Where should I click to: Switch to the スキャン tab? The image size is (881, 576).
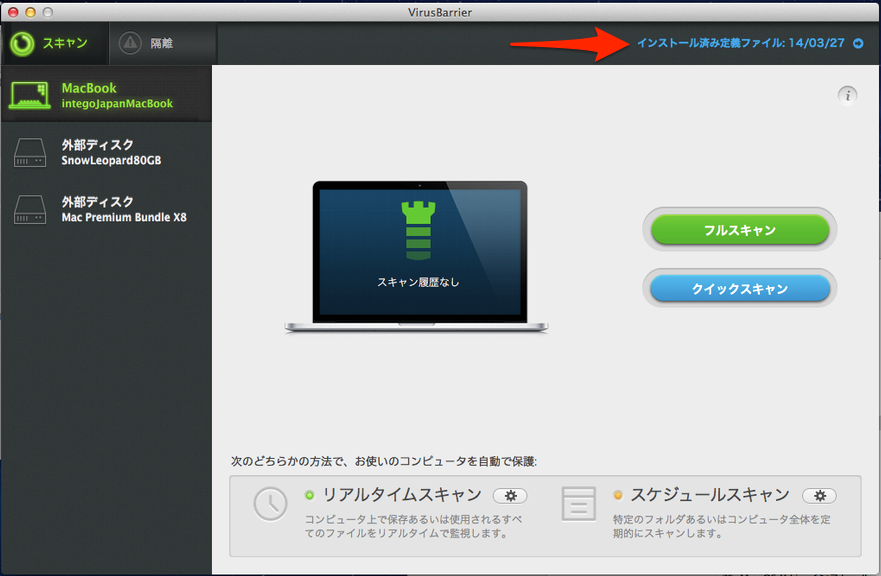(x=55, y=43)
